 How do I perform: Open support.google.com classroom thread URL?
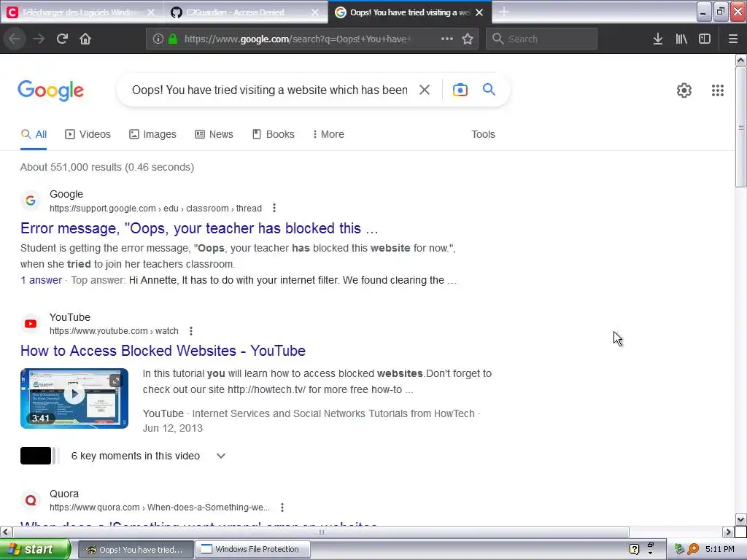coord(156,208)
